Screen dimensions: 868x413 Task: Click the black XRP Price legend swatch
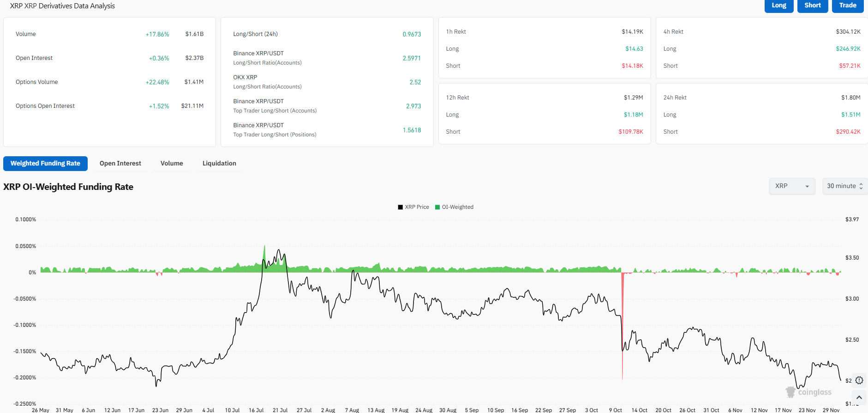point(401,207)
